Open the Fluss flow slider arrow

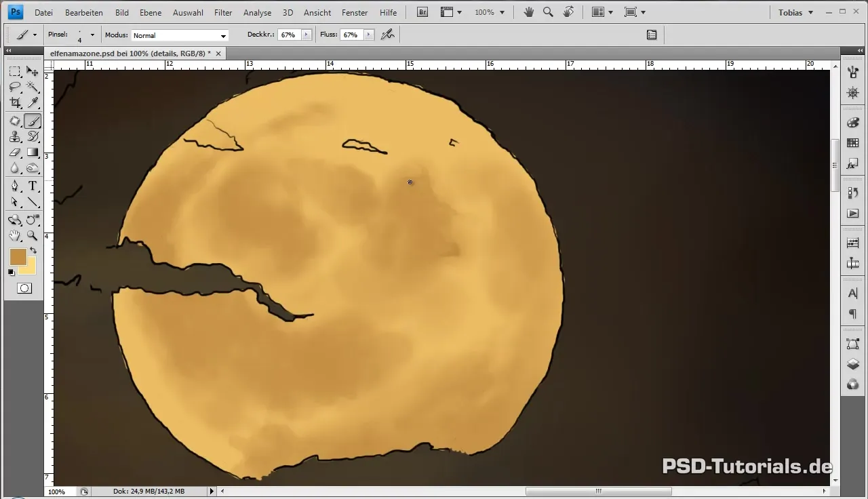pos(369,35)
